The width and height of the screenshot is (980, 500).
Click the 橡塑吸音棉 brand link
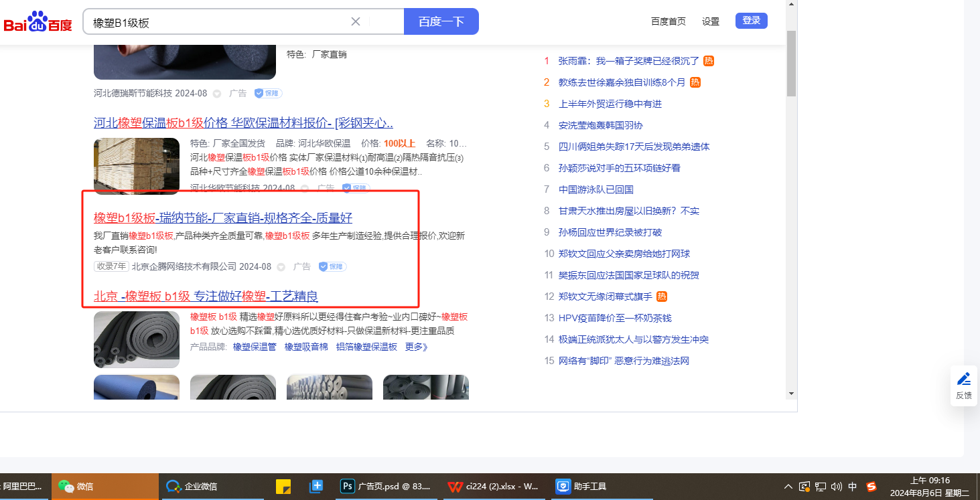(306, 347)
